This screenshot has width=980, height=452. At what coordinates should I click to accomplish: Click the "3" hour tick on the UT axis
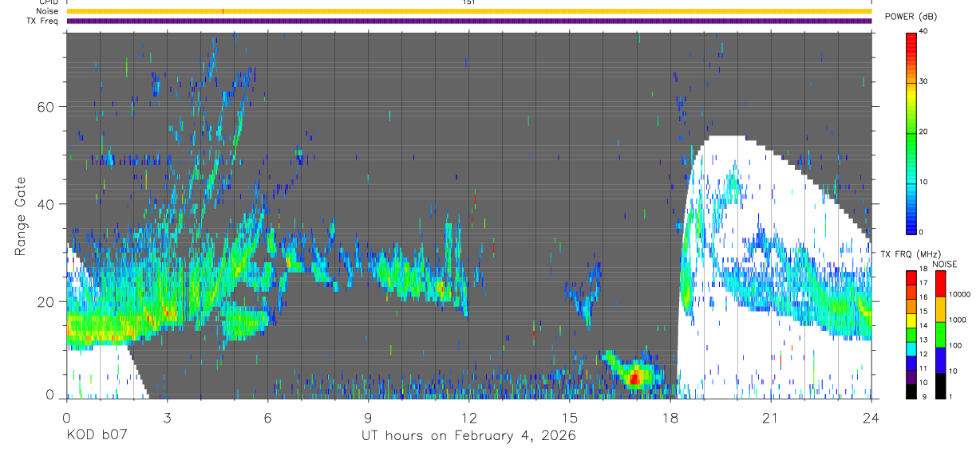(x=167, y=417)
